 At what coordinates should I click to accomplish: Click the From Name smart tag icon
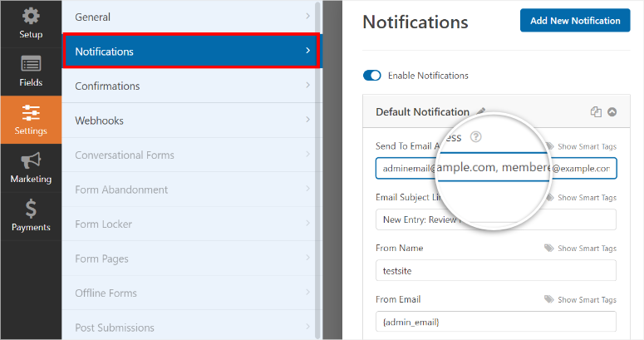[549, 248]
